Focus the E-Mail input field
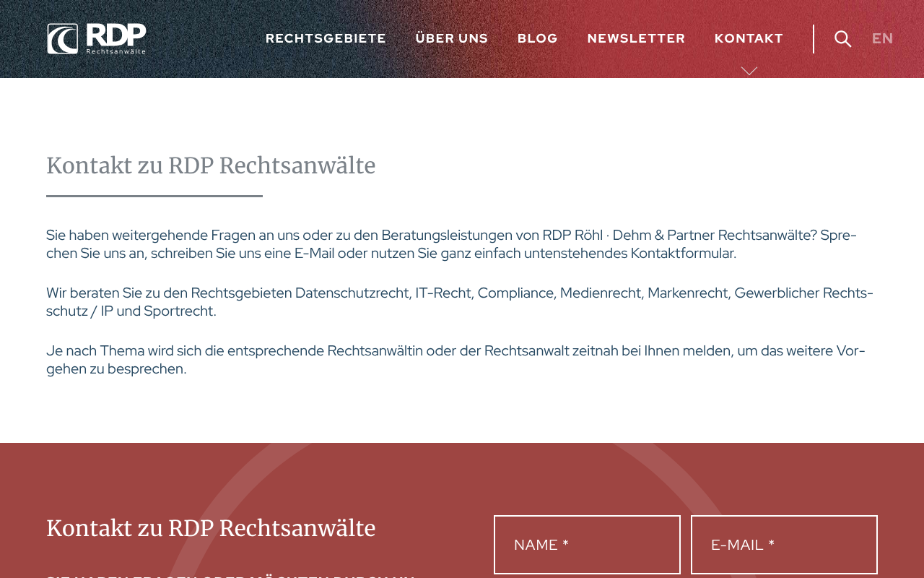924x578 pixels. (x=784, y=545)
